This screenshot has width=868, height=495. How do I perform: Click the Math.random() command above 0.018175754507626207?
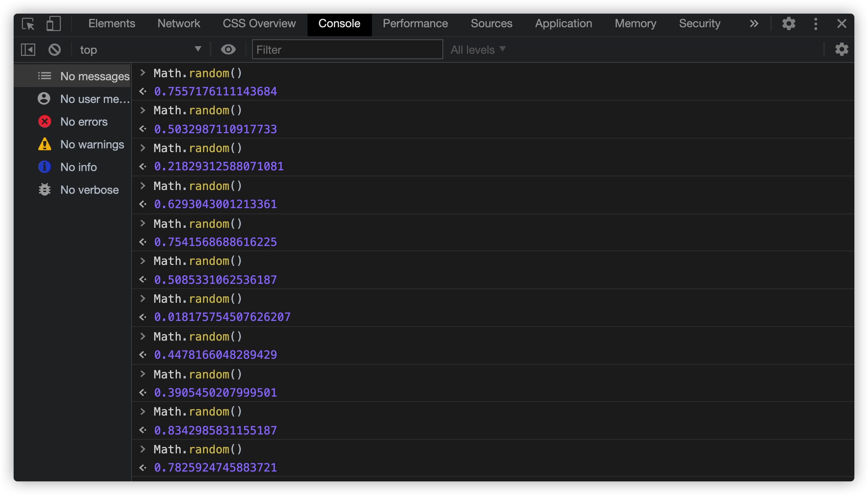tap(198, 299)
